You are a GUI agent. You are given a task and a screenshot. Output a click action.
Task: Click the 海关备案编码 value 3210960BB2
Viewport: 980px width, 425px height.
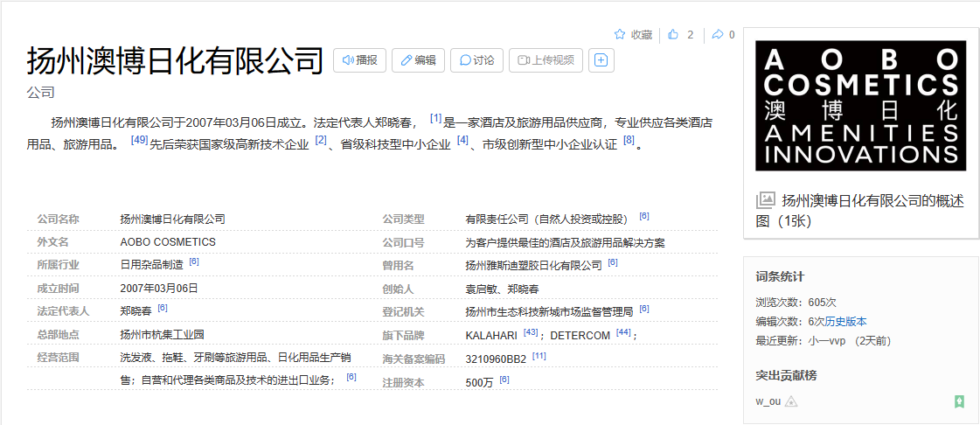497,359
